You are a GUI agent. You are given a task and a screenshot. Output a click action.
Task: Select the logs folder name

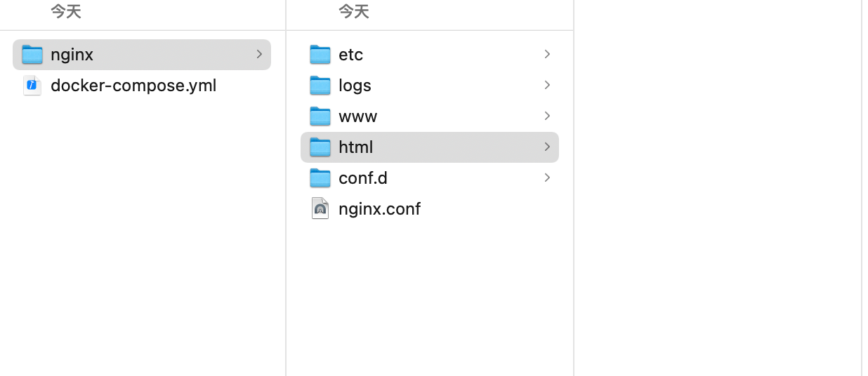[355, 86]
